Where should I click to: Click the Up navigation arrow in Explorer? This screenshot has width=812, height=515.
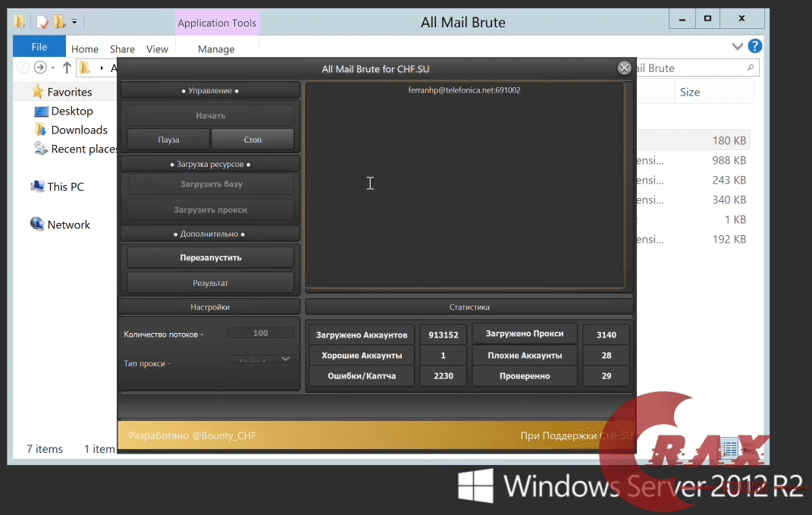point(68,67)
